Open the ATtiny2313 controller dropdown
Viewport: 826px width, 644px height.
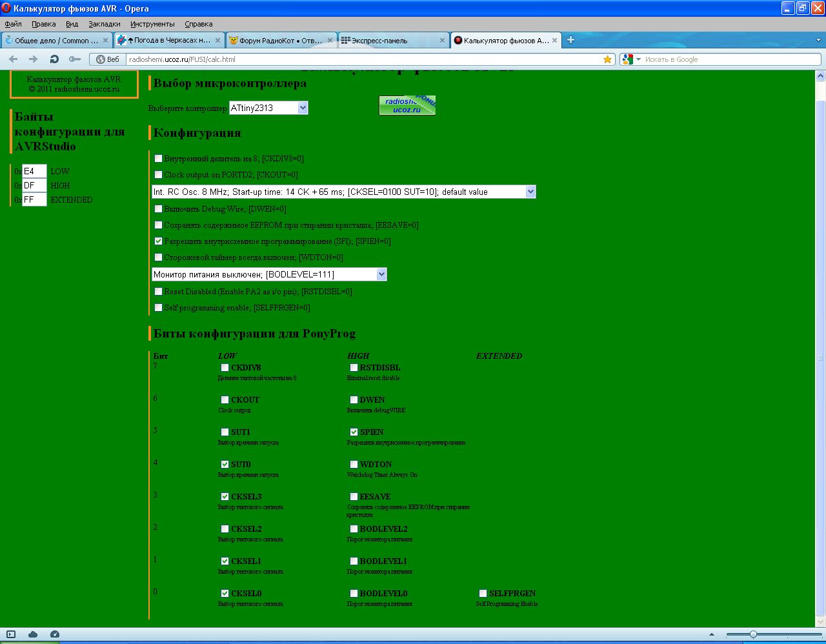303,108
